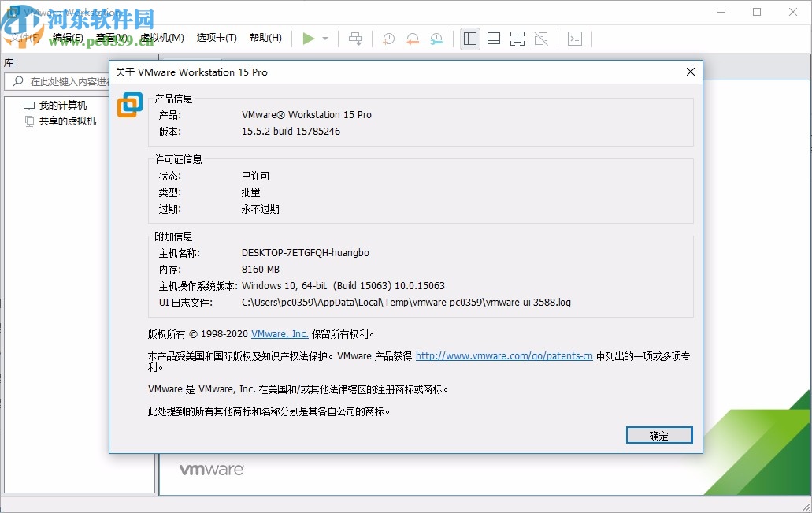Screen dimensions: 812x513
Task: Click the power on VM green play icon
Action: click(308, 38)
